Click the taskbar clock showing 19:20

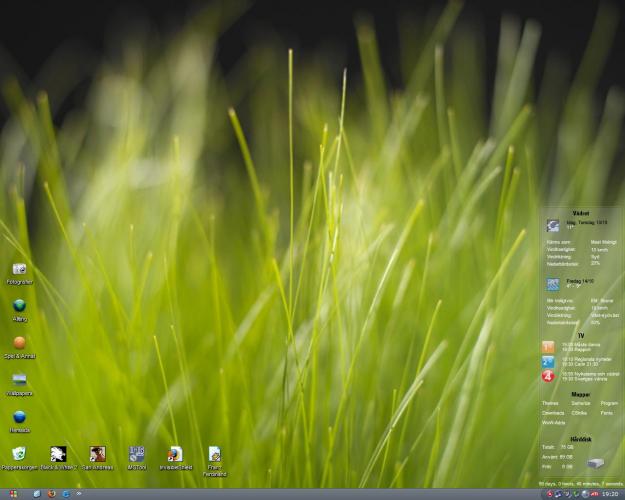[609, 494]
